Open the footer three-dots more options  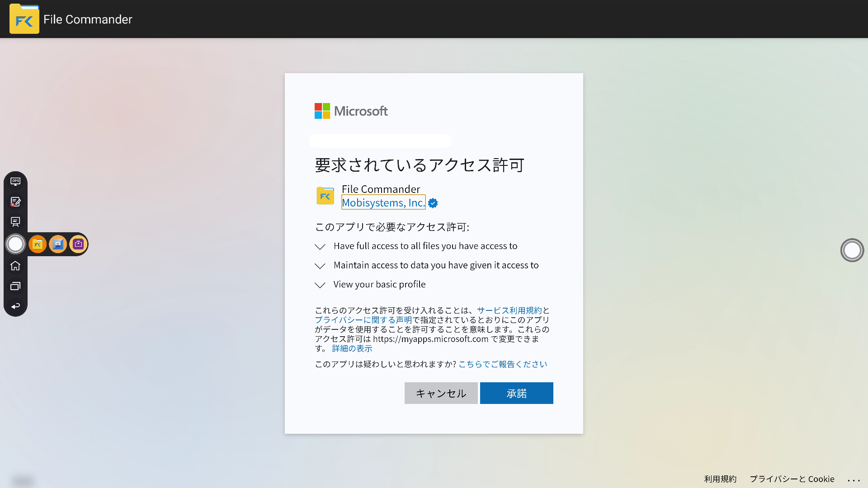click(854, 480)
